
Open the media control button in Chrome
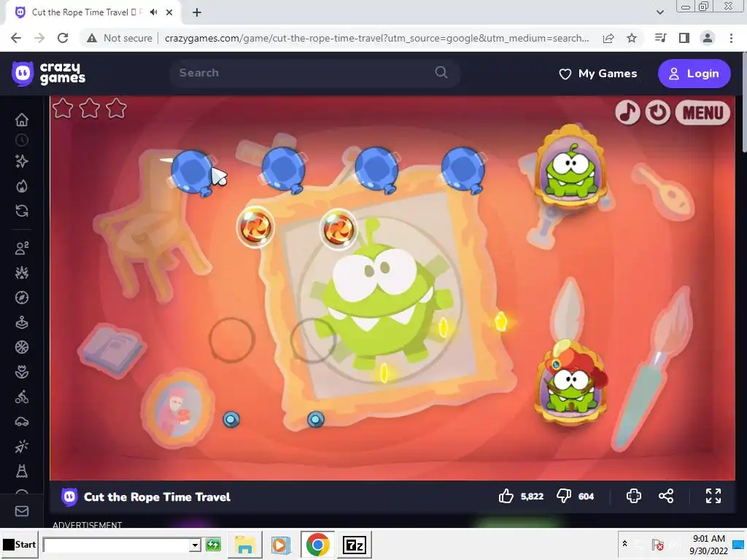(660, 38)
